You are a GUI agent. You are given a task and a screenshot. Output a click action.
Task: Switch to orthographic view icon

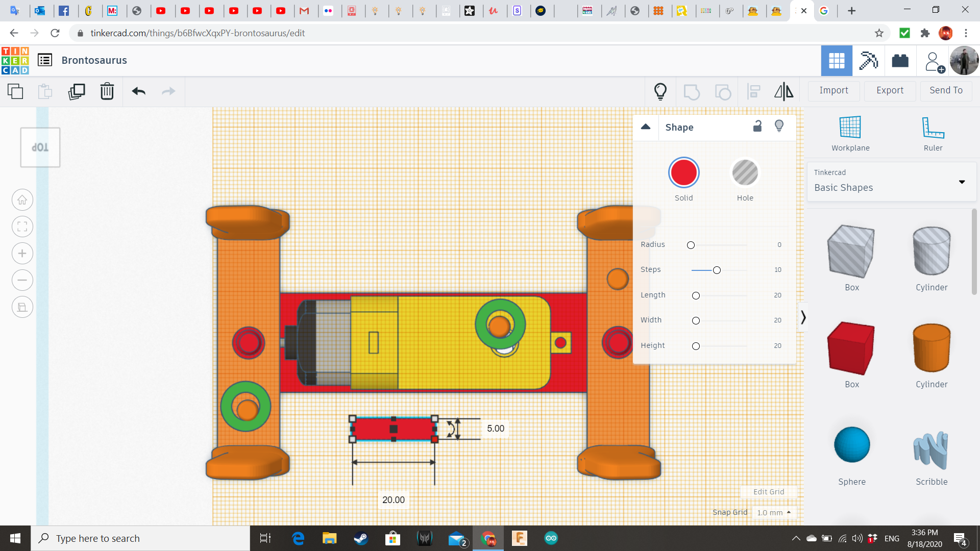point(22,307)
